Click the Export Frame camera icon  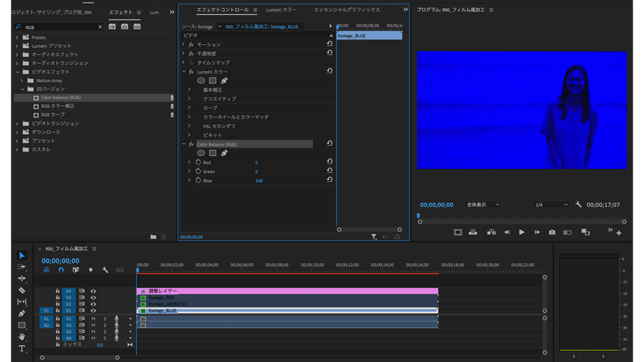click(x=552, y=233)
